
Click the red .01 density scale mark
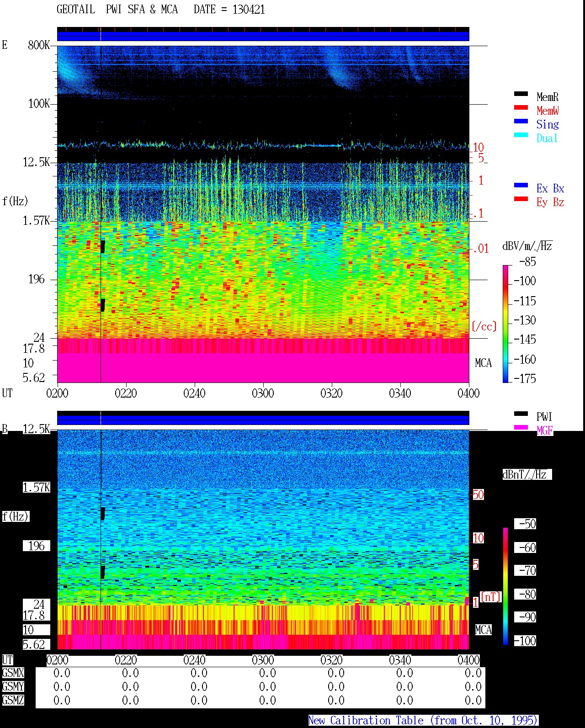pos(481,249)
